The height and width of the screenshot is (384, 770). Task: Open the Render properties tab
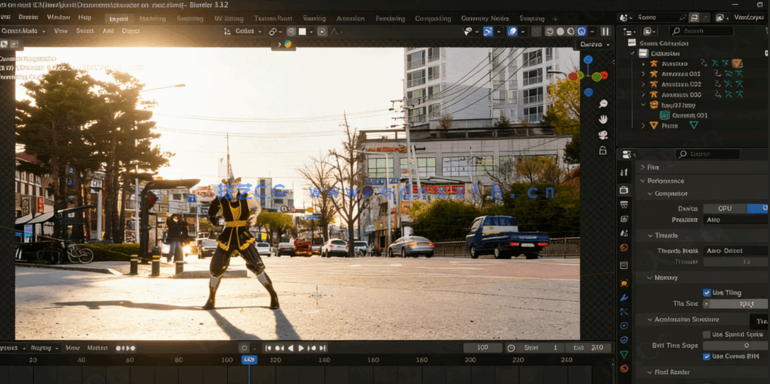click(x=624, y=190)
